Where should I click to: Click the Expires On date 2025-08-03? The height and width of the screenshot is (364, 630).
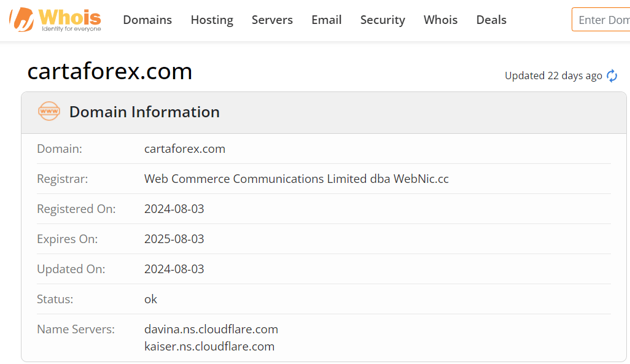tap(174, 239)
